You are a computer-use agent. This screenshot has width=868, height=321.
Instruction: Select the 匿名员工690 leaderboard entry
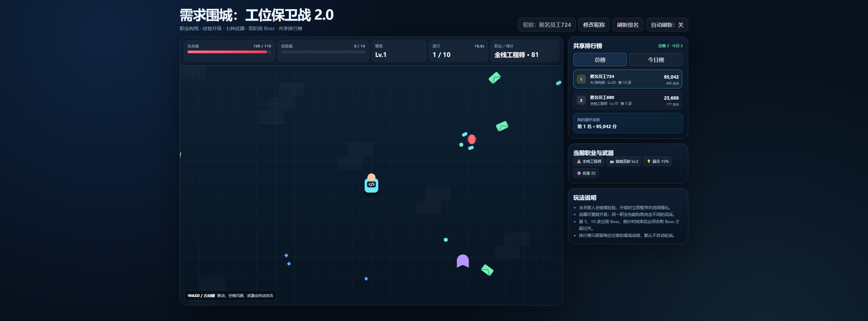pos(628,100)
